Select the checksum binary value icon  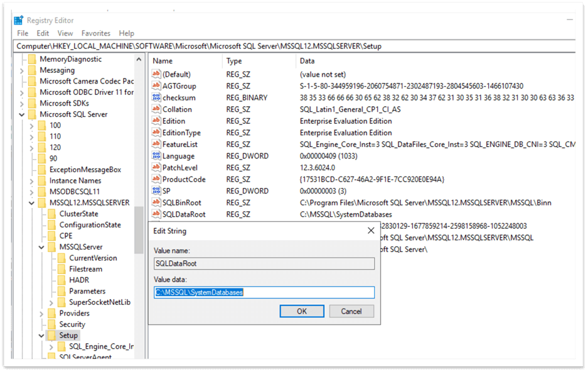(x=156, y=97)
